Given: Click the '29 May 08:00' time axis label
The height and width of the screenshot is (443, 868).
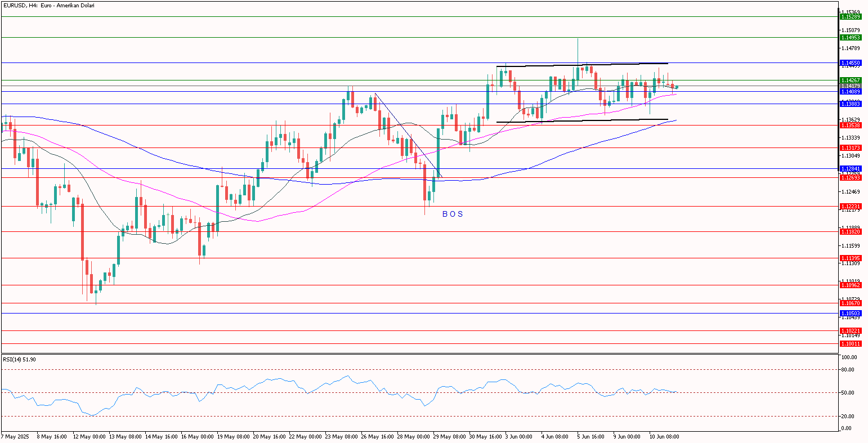Looking at the screenshot, I should (449, 436).
